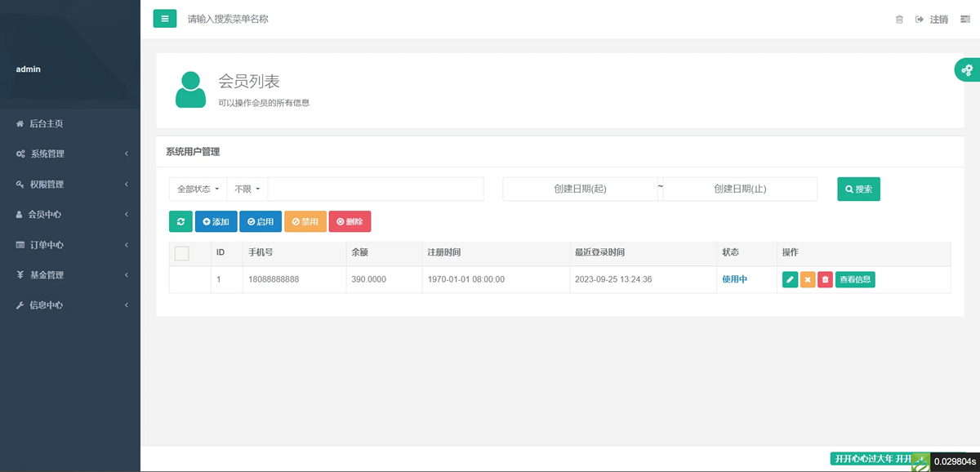Expand the 会员中心 sidebar menu
The height and width of the screenshot is (472, 980).
point(70,214)
